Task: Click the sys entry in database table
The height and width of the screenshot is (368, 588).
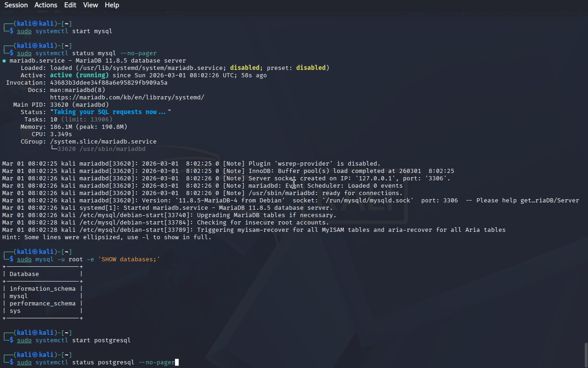Action: click(15, 311)
